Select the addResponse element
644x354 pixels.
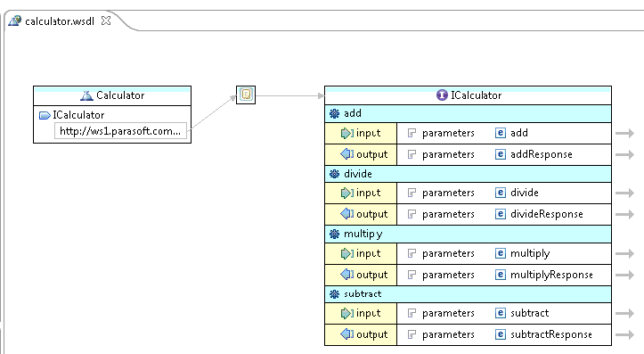point(542,154)
